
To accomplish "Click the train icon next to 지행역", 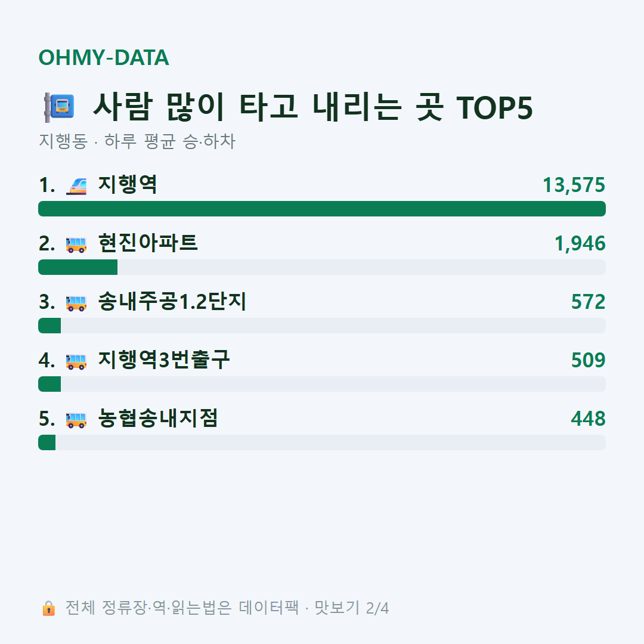I will [76, 186].
